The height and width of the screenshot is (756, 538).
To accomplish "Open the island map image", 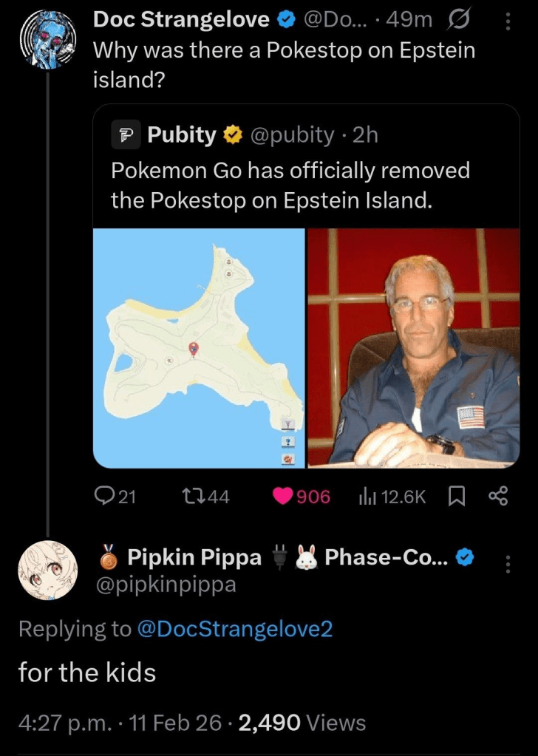I will pyautogui.click(x=199, y=347).
